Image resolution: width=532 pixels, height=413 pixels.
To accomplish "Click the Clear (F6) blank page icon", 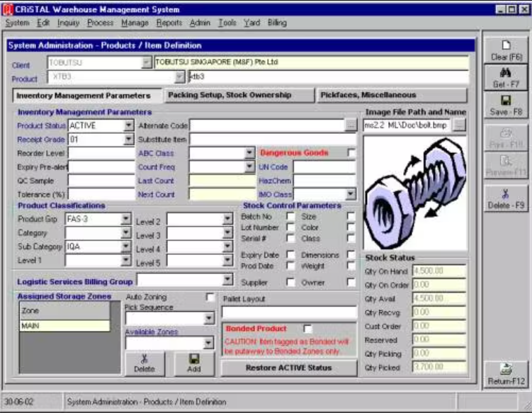I will click(506, 45).
